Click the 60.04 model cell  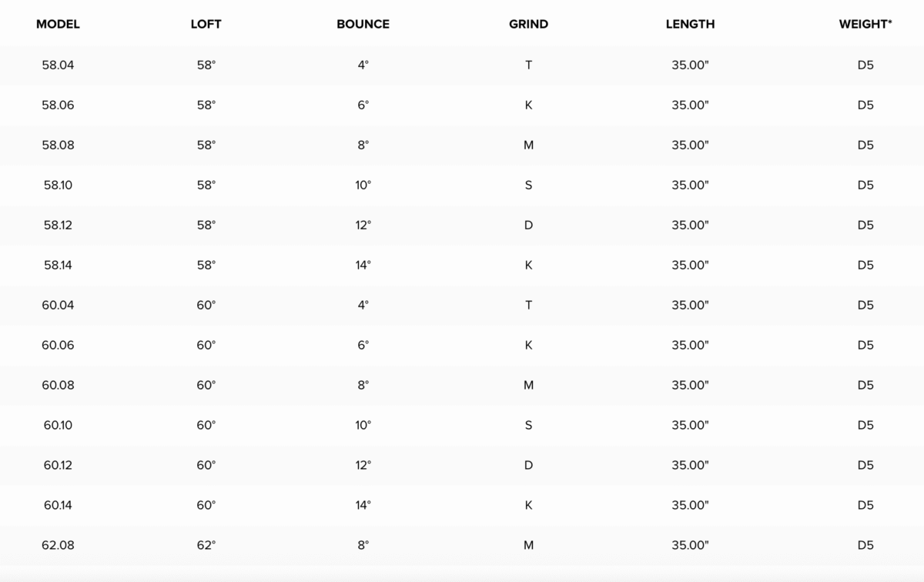coord(58,305)
